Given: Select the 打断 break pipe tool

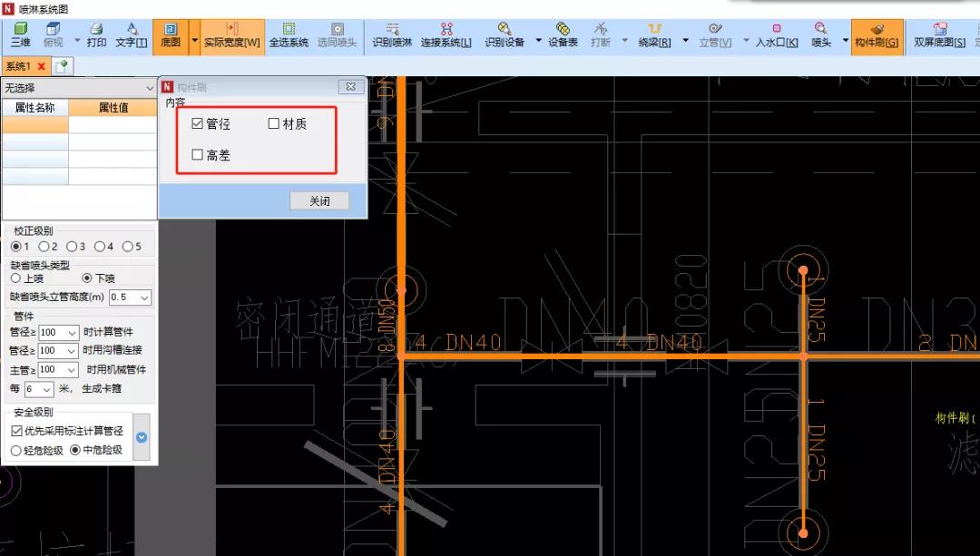Looking at the screenshot, I should 601,35.
